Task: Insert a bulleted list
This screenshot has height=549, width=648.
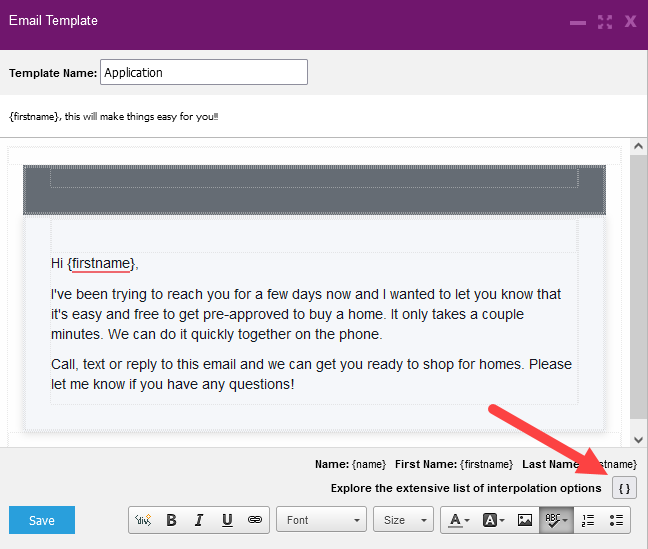Action: pyautogui.click(x=616, y=520)
